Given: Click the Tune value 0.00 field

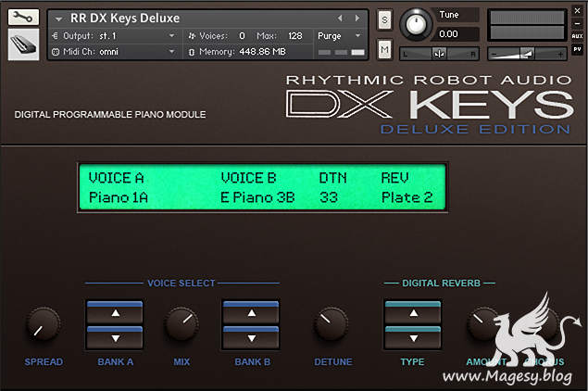Looking at the screenshot, I should tap(457, 34).
